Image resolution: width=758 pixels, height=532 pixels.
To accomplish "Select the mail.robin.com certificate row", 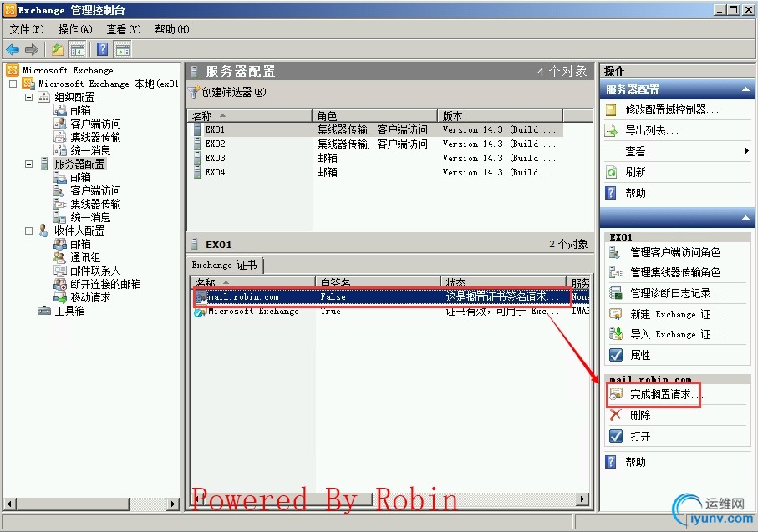I will tap(390, 296).
